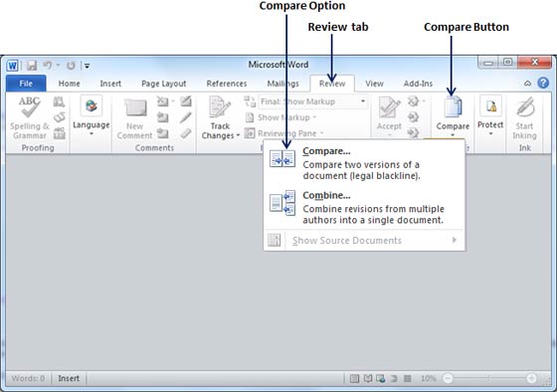Click the New Comment icon

point(135,108)
